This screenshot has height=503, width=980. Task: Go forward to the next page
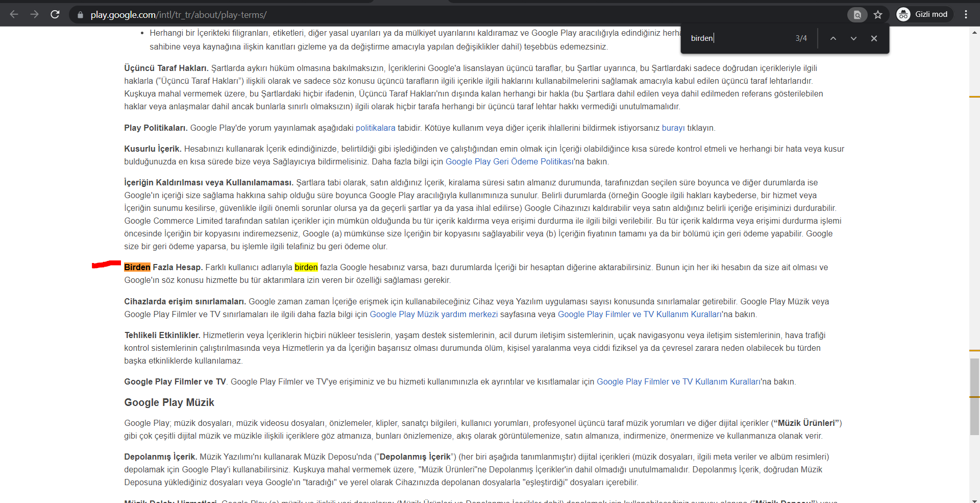(34, 14)
